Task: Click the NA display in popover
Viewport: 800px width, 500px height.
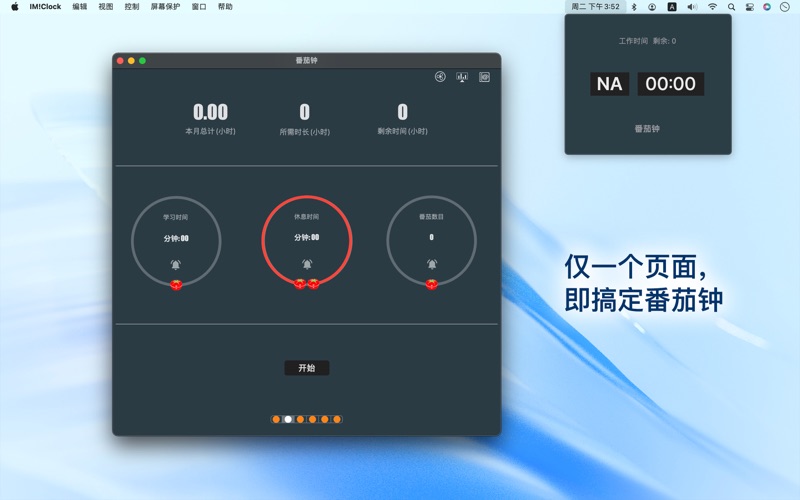Action: click(610, 84)
